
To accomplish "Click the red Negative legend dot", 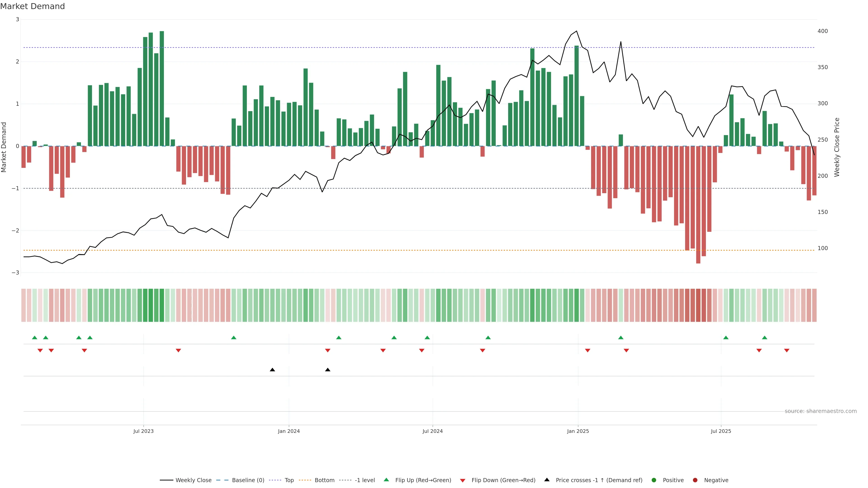I will 695,480.
